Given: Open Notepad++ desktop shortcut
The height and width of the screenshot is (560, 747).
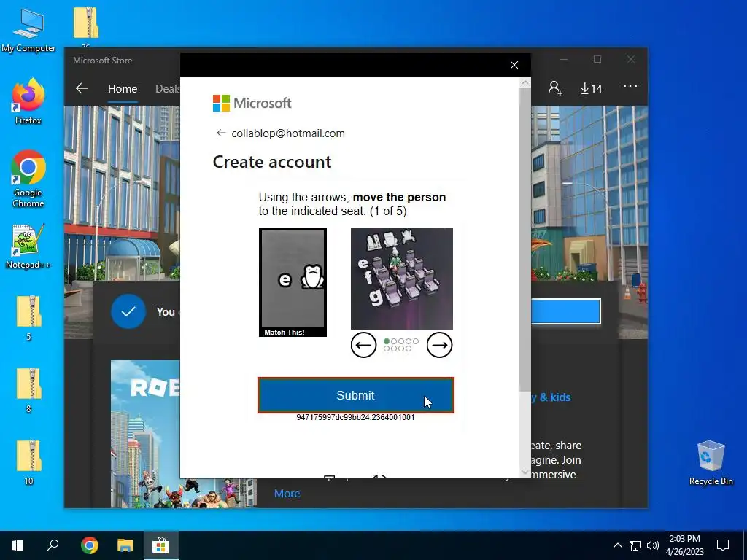Looking at the screenshot, I should pyautogui.click(x=28, y=246).
